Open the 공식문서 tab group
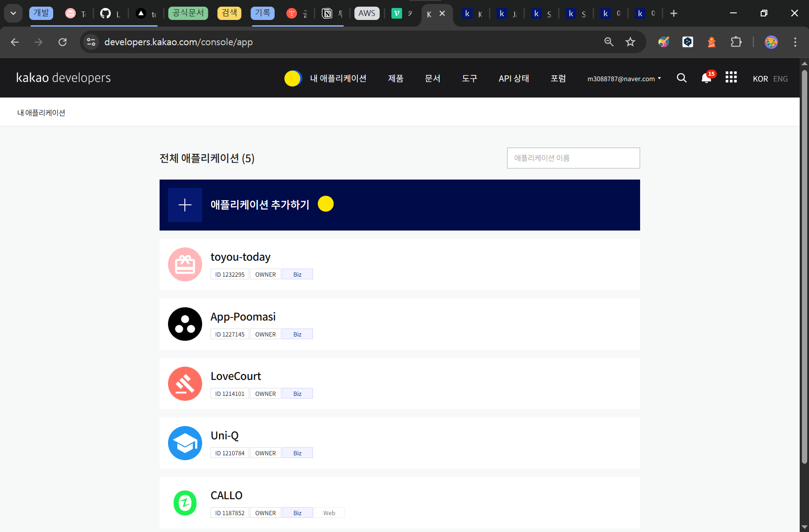This screenshot has height=532, width=809. [188, 13]
